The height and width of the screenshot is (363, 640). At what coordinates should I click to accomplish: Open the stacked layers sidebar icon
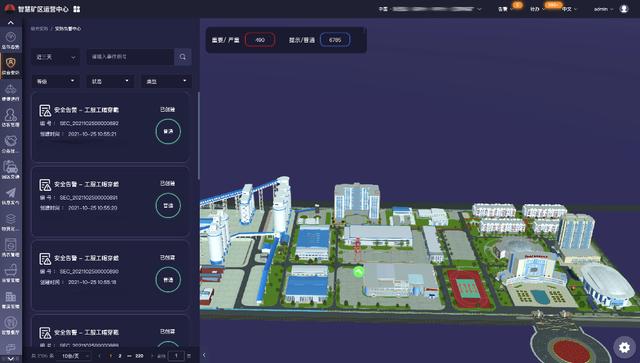point(11,221)
